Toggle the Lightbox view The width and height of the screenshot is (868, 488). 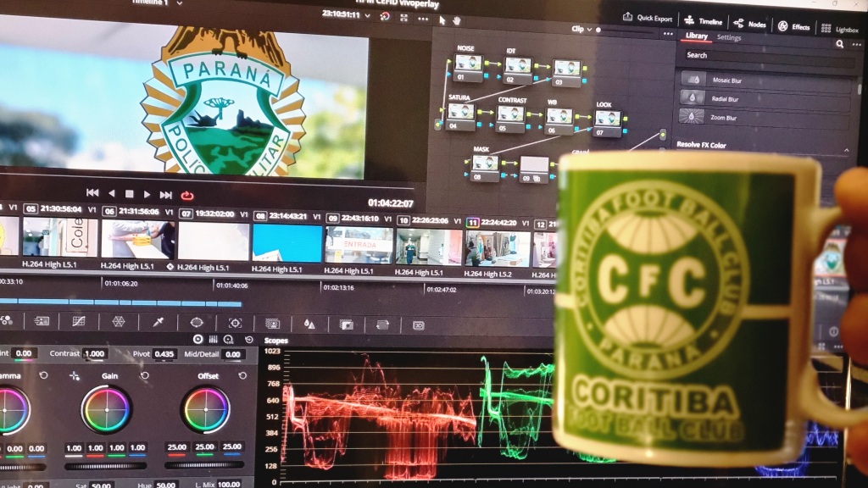pos(839,29)
